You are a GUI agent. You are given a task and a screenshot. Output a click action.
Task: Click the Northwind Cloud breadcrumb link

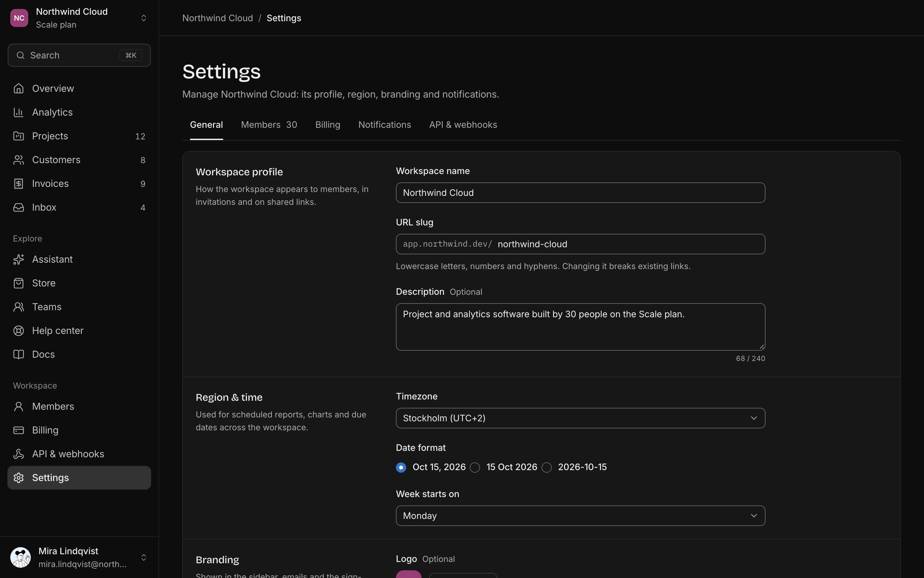pyautogui.click(x=218, y=18)
